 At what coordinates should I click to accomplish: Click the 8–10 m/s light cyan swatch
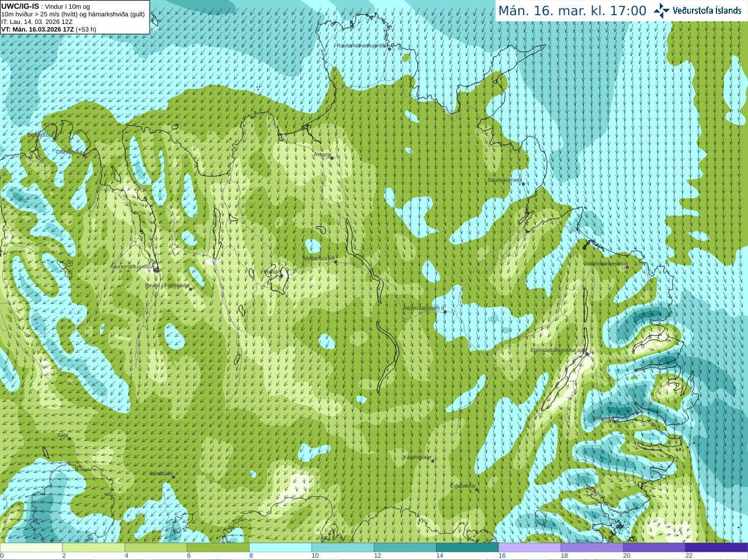pyautogui.click(x=280, y=548)
